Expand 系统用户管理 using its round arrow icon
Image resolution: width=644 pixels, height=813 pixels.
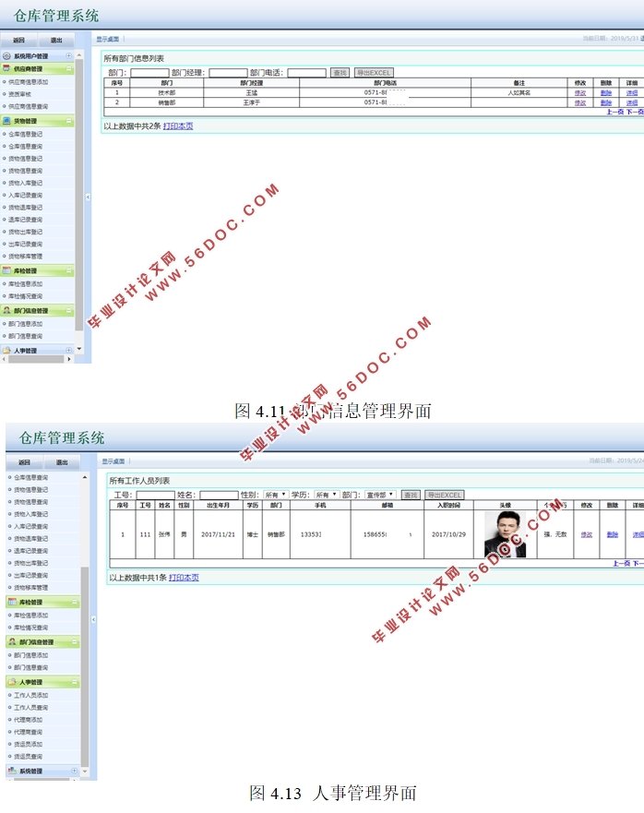[69, 56]
